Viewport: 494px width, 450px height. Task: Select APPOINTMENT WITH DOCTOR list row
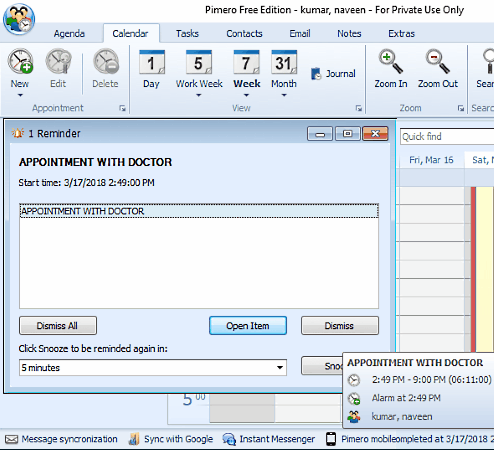pyautogui.click(x=199, y=211)
